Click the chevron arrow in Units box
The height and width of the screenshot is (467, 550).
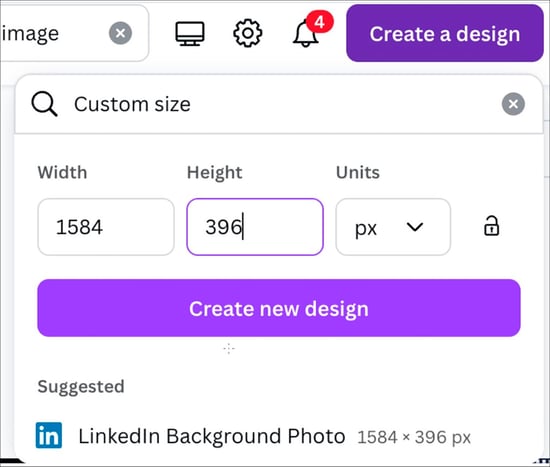tap(415, 227)
